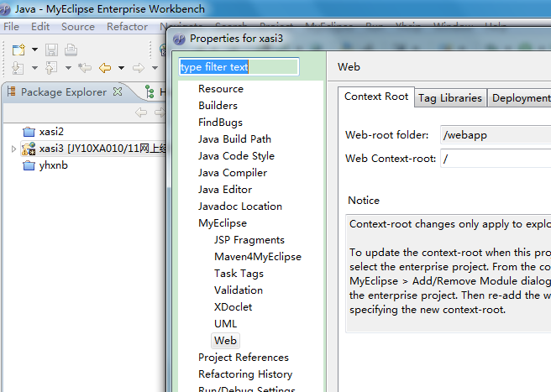Viewport: 551px width, 392px height.
Task: Click the New wizard toolbar icon
Action: (x=18, y=50)
